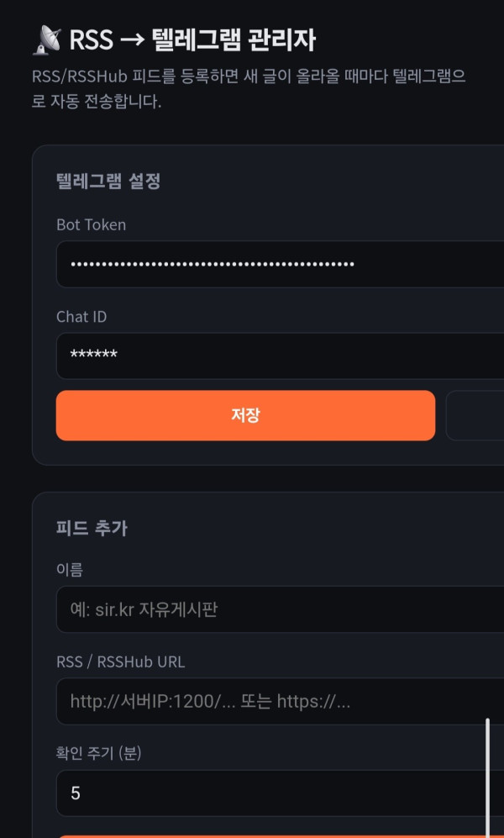Click the 'RSS / RSSHub URL' label

[x=121, y=662]
